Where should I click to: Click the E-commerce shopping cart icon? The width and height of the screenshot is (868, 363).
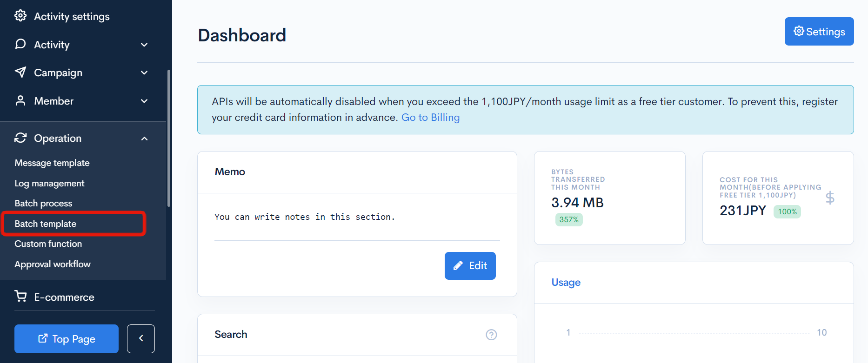pos(21,296)
